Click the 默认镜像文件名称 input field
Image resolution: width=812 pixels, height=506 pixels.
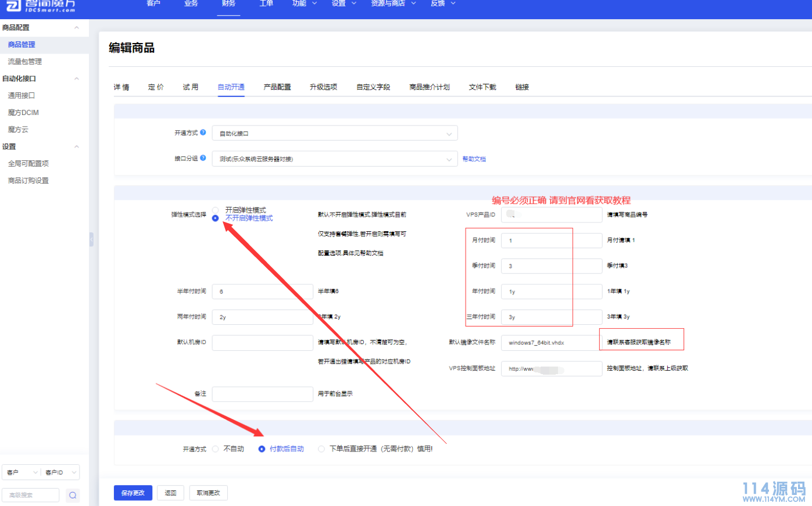click(x=552, y=343)
